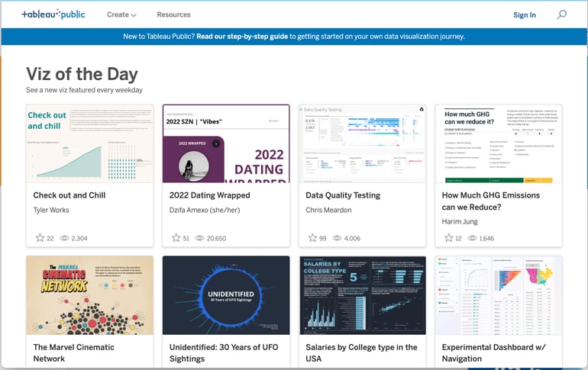This screenshot has width=588, height=370.
Task: Click Salaries by College type in the USA title
Action: point(361,352)
